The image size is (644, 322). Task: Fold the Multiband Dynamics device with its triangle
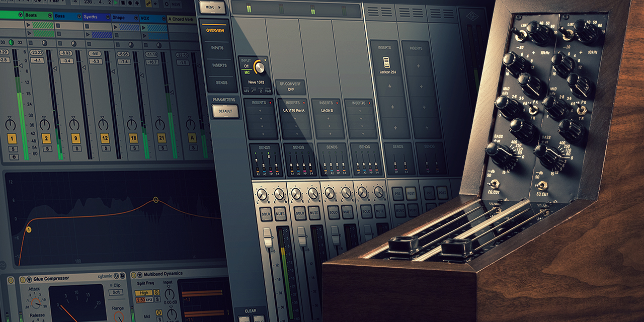click(139, 275)
